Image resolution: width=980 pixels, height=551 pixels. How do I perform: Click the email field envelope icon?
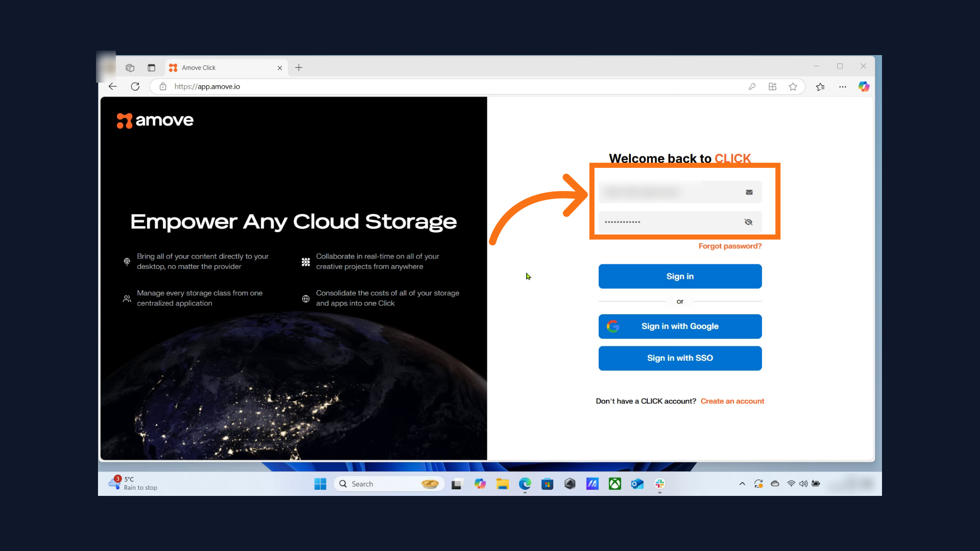pyautogui.click(x=749, y=192)
